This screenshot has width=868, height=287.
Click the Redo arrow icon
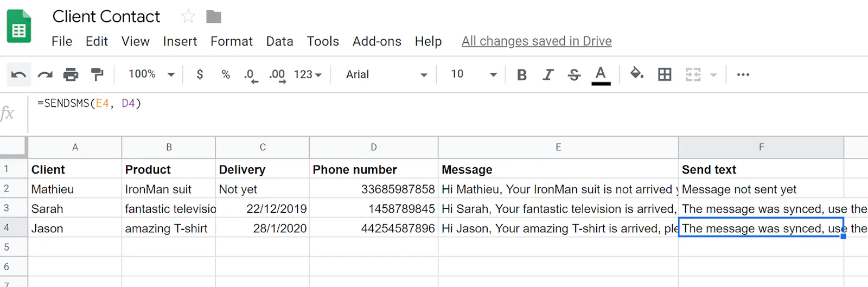coord(45,74)
